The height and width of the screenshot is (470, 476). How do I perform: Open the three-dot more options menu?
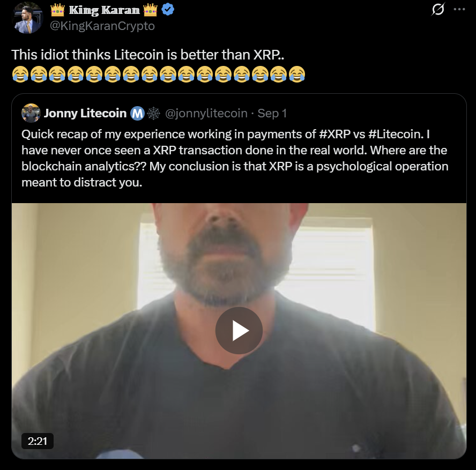(x=459, y=9)
